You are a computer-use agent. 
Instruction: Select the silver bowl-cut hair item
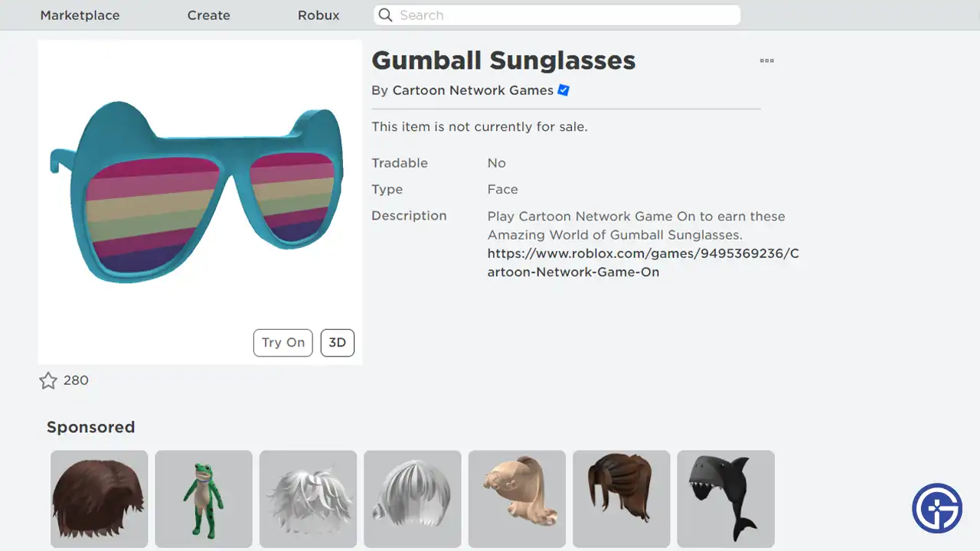[413, 499]
